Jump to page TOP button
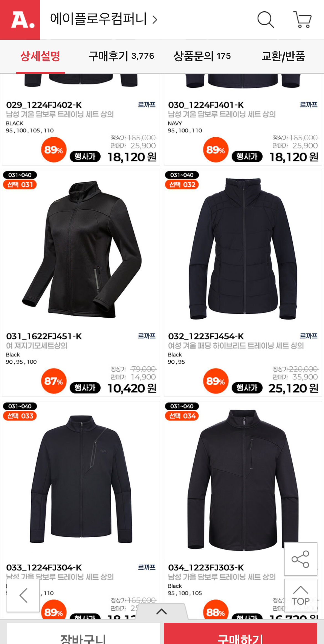The width and height of the screenshot is (324, 644). point(300,595)
